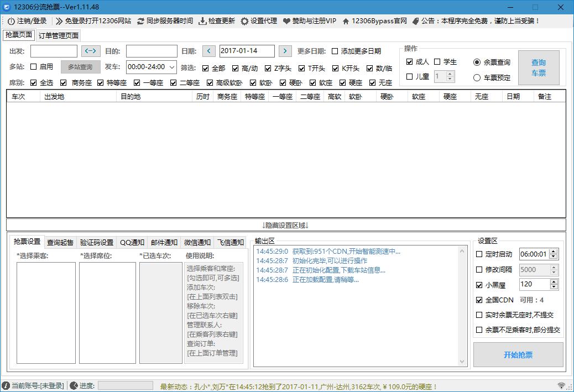Go to previous date

(208, 51)
